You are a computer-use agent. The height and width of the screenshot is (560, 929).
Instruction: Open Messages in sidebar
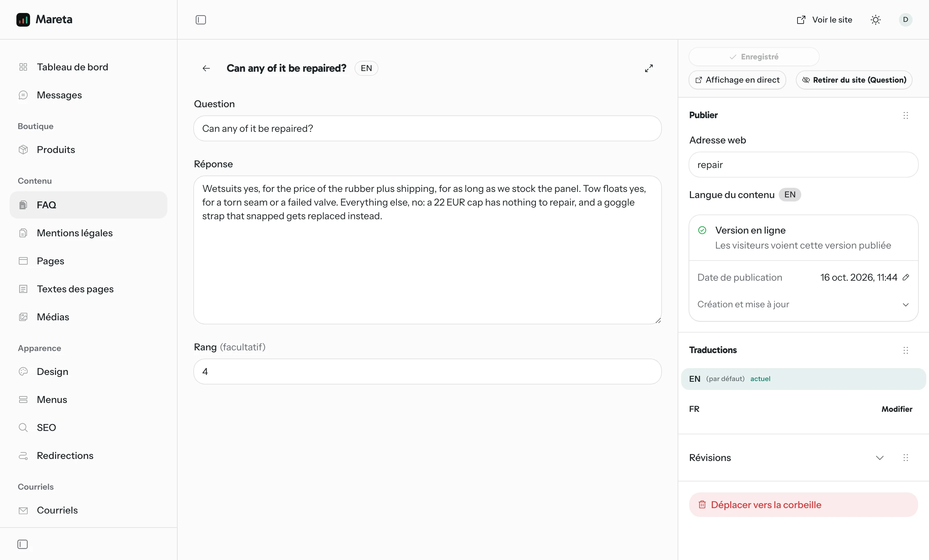88,95
